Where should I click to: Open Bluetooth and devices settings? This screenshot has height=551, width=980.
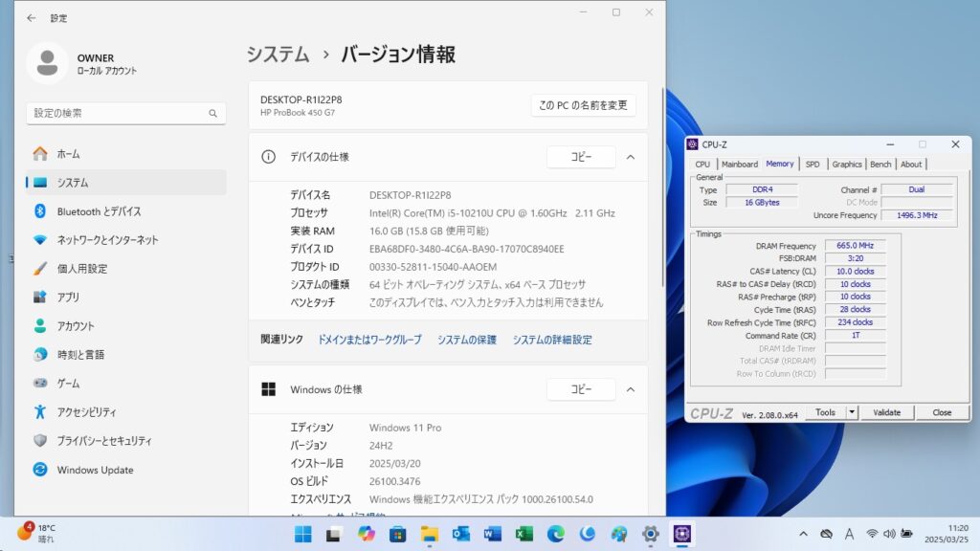(x=99, y=211)
